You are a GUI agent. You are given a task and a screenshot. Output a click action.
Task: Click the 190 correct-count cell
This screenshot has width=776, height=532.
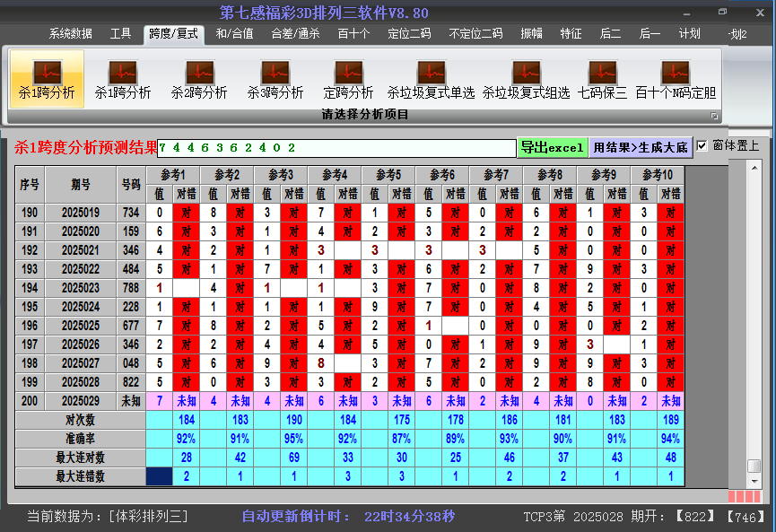click(x=294, y=420)
